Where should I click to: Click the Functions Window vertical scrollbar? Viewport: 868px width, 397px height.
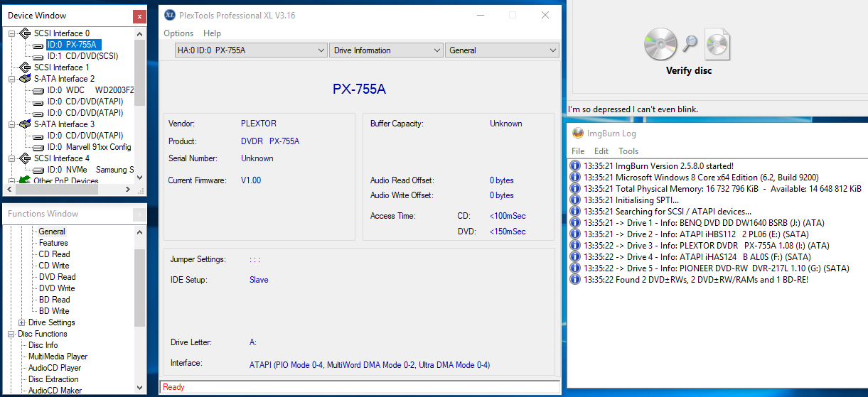click(140, 309)
